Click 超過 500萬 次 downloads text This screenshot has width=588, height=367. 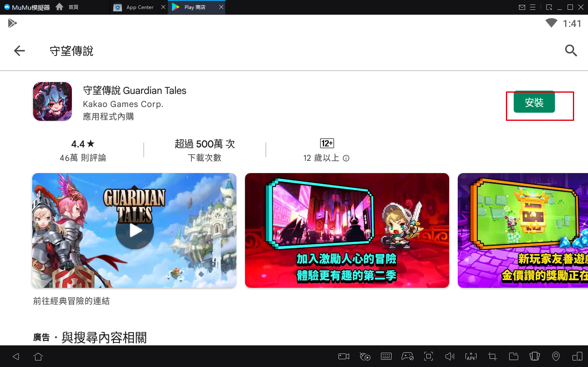pyautogui.click(x=205, y=144)
